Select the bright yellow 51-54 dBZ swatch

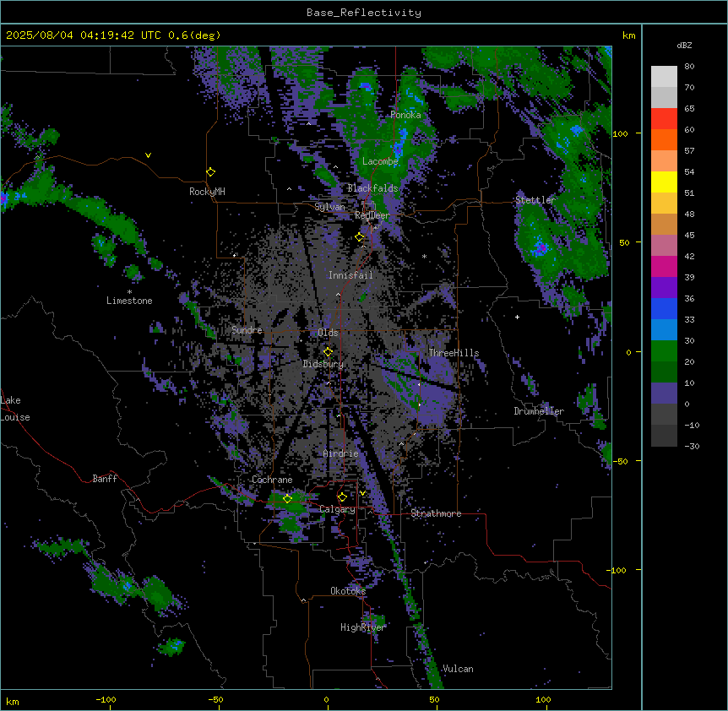664,182
